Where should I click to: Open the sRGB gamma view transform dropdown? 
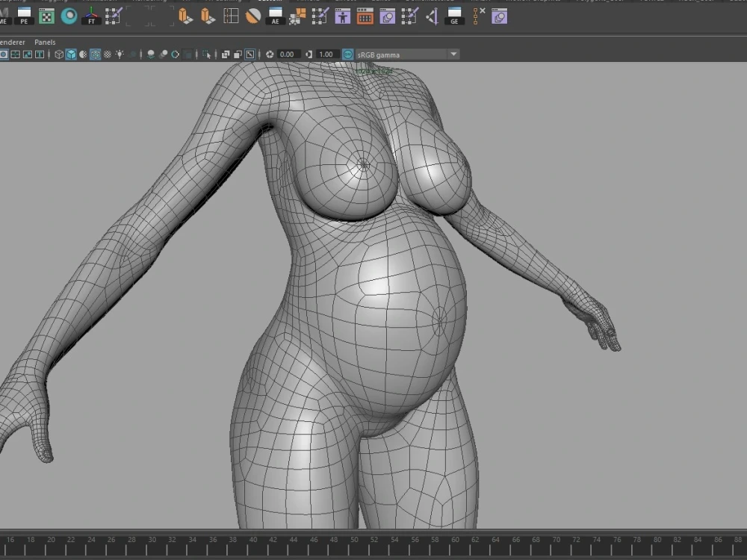407,55
